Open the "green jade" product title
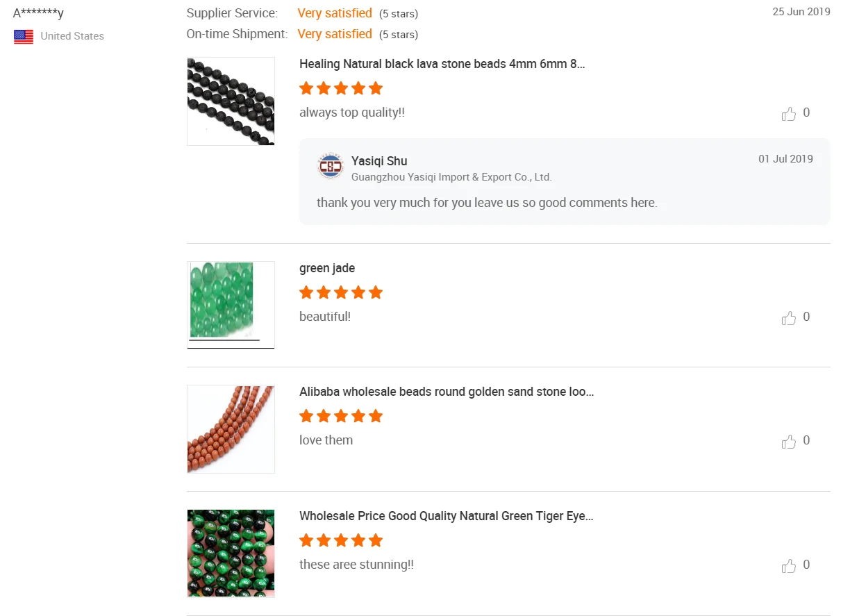Image resolution: width=841 pixels, height=616 pixels. click(x=327, y=268)
